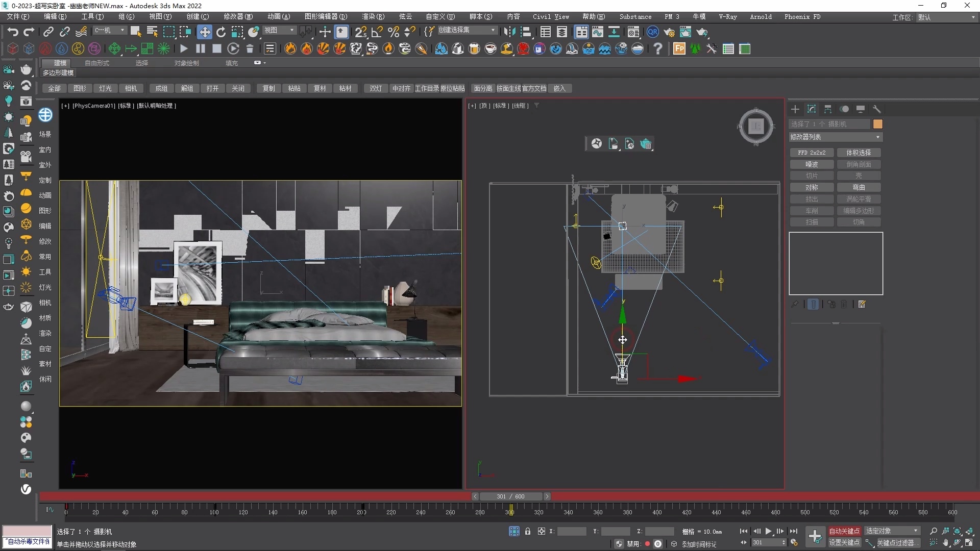The width and height of the screenshot is (980, 551).
Task: Click the 噪波 noise modifier button
Action: pos(812,164)
